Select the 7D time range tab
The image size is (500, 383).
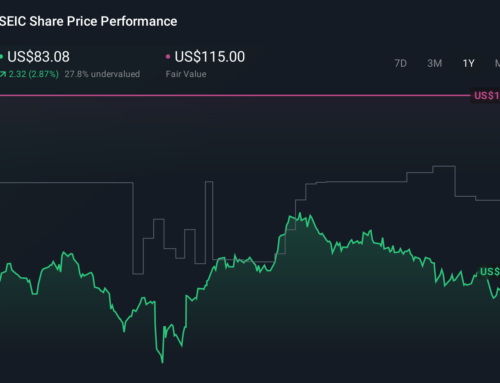click(400, 63)
